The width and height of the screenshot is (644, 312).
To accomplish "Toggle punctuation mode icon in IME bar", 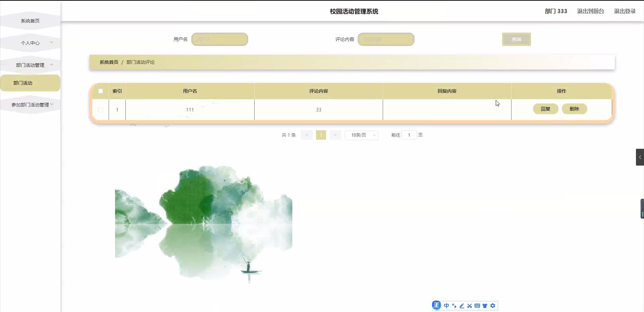I will pos(454,306).
